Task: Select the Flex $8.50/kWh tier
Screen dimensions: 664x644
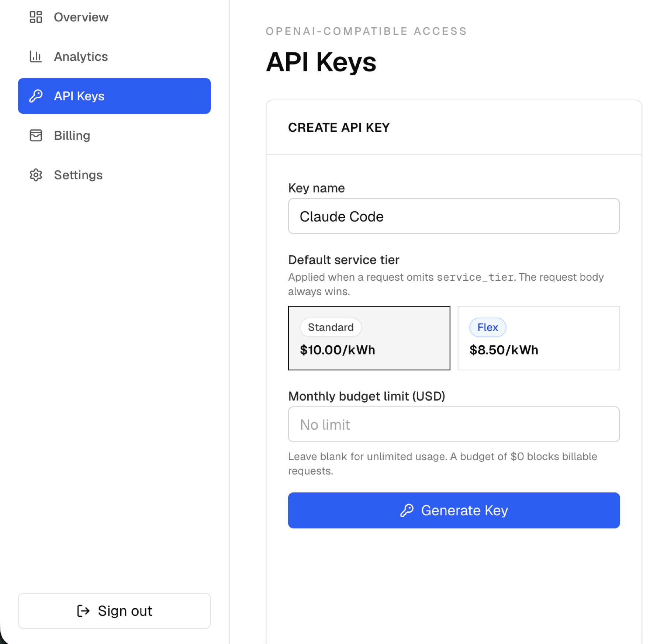Action: [x=539, y=338]
